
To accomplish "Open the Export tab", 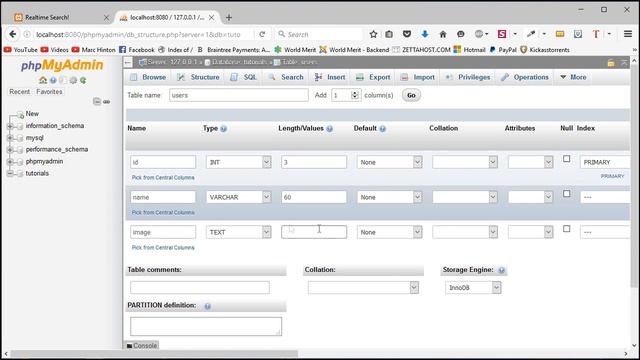I will click(373, 77).
